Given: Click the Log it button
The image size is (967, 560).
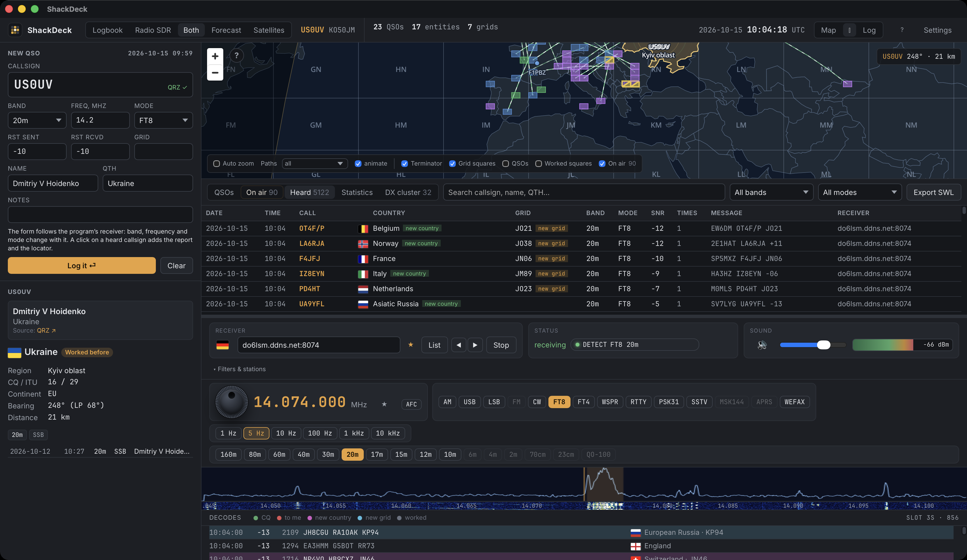Looking at the screenshot, I should (x=82, y=265).
